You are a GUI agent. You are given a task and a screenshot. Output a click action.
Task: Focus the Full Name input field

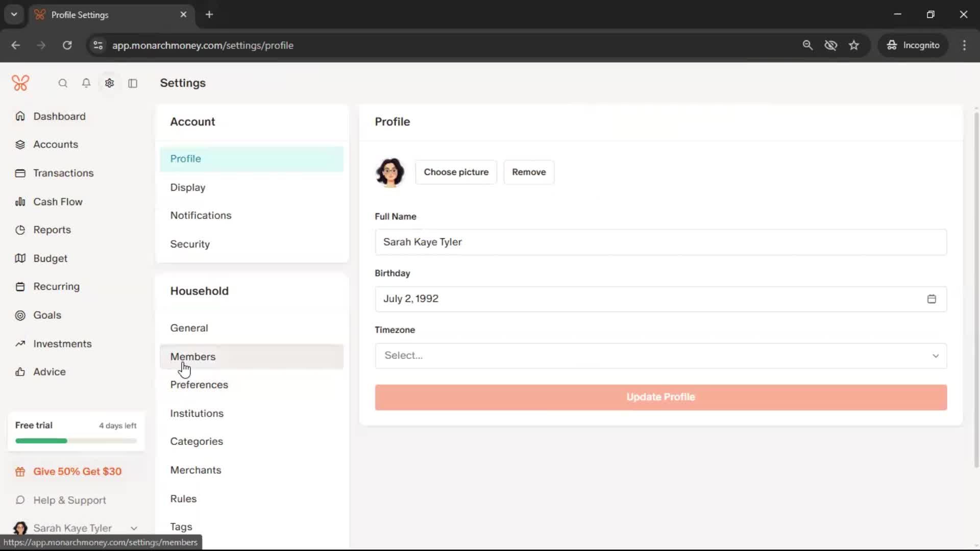[660, 242]
